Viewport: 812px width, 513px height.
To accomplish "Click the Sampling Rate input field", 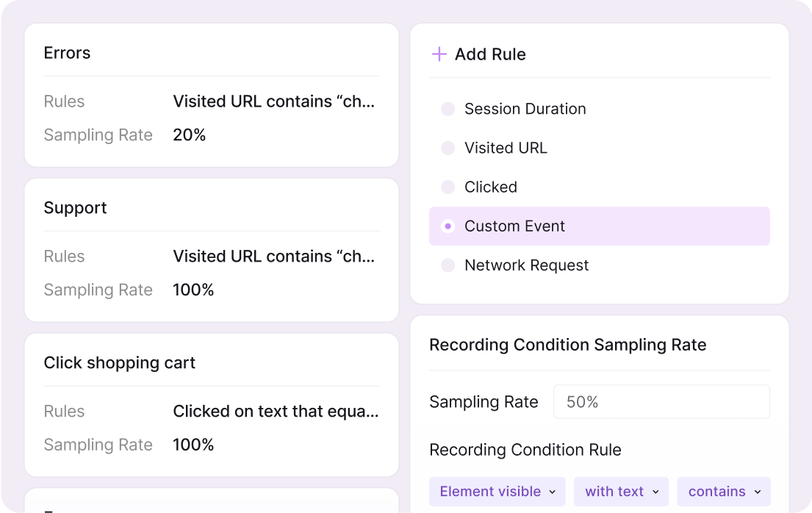I will click(661, 402).
